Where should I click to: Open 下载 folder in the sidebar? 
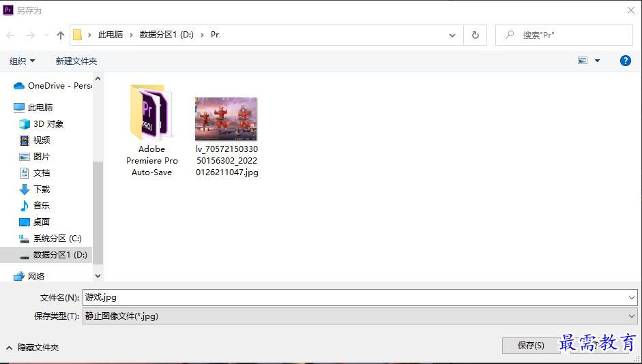coord(35,189)
